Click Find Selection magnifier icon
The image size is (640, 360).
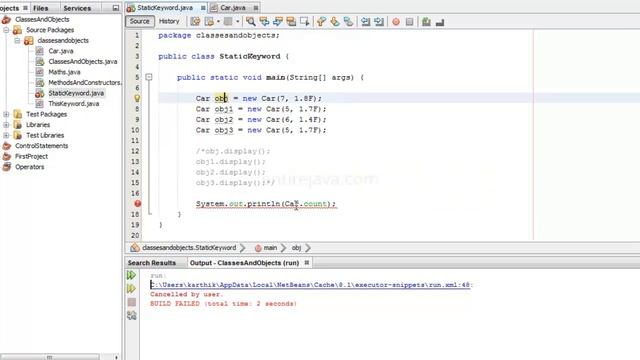251,22
